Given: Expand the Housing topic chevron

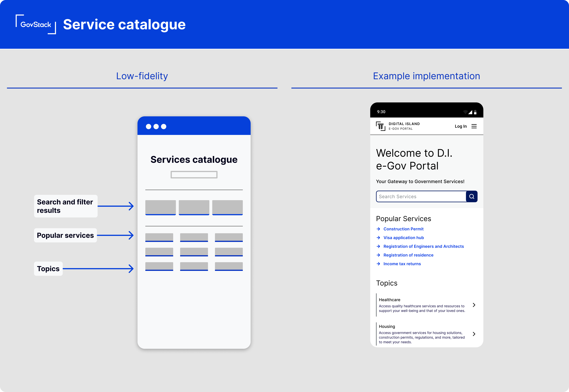Looking at the screenshot, I should (x=474, y=334).
